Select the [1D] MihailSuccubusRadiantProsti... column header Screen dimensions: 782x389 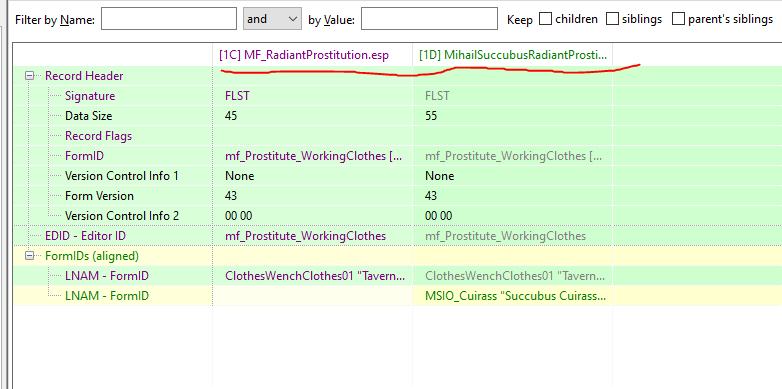513,55
